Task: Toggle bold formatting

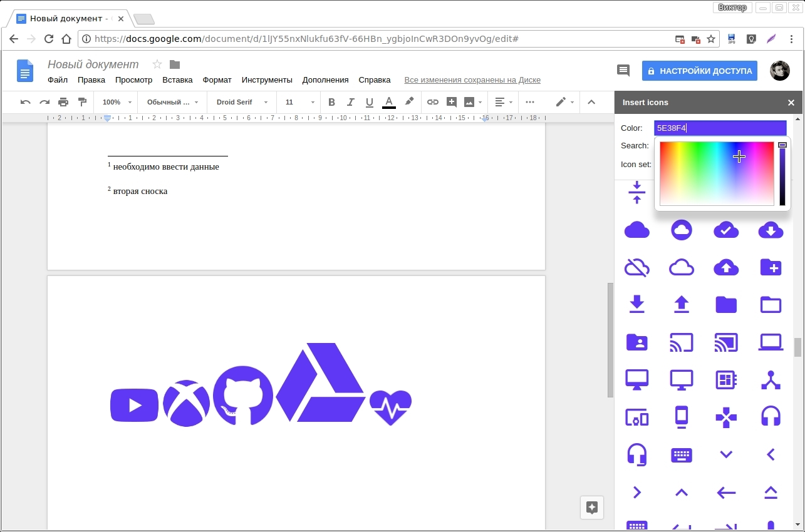Action: [331, 102]
